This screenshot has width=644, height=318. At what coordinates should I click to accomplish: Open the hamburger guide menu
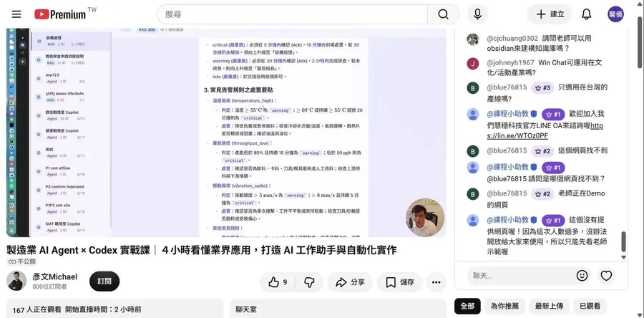(16, 14)
